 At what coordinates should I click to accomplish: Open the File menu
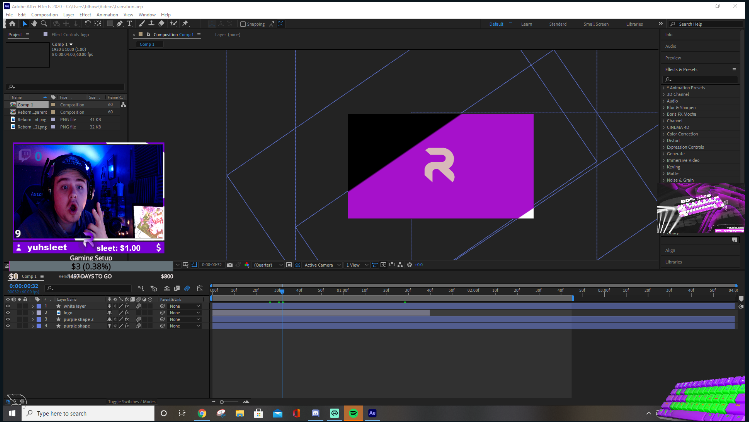(x=10, y=15)
